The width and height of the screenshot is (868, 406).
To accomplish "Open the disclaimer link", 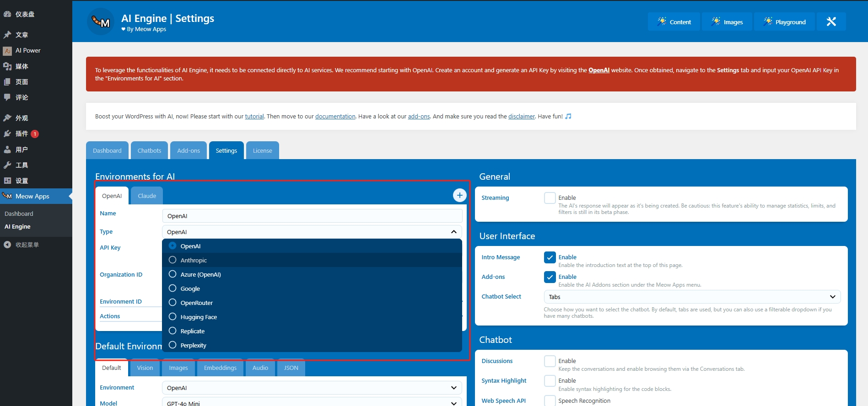I will [x=522, y=117].
